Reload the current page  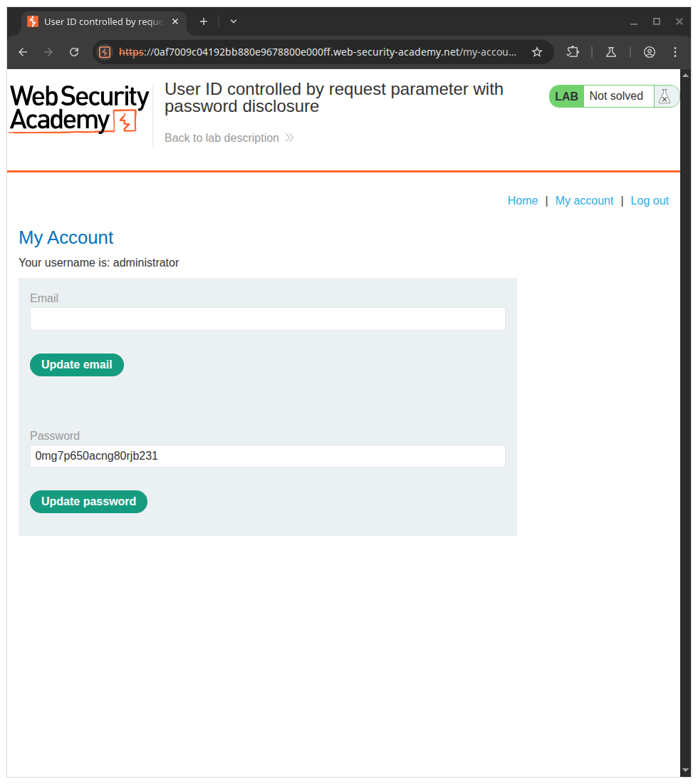(x=74, y=52)
